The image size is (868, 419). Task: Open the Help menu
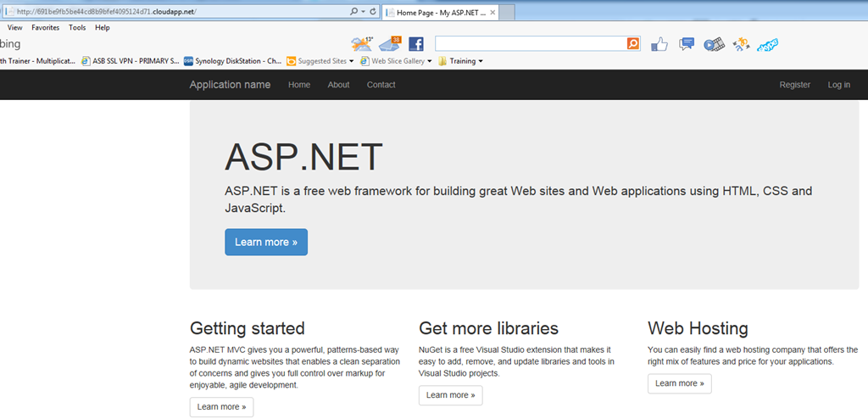pos(103,28)
